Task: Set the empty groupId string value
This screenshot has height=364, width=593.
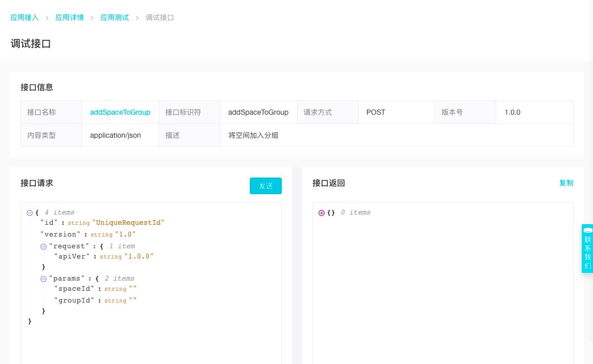Action: point(132,301)
